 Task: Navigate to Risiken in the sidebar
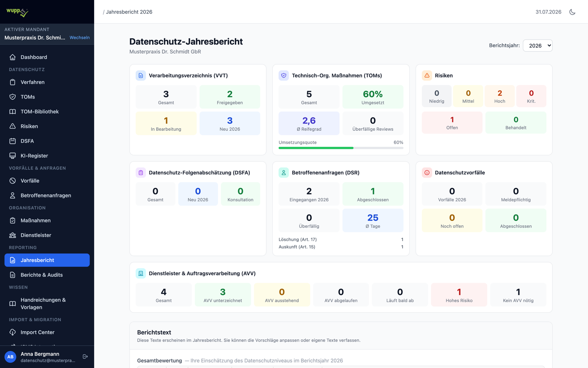47,126
